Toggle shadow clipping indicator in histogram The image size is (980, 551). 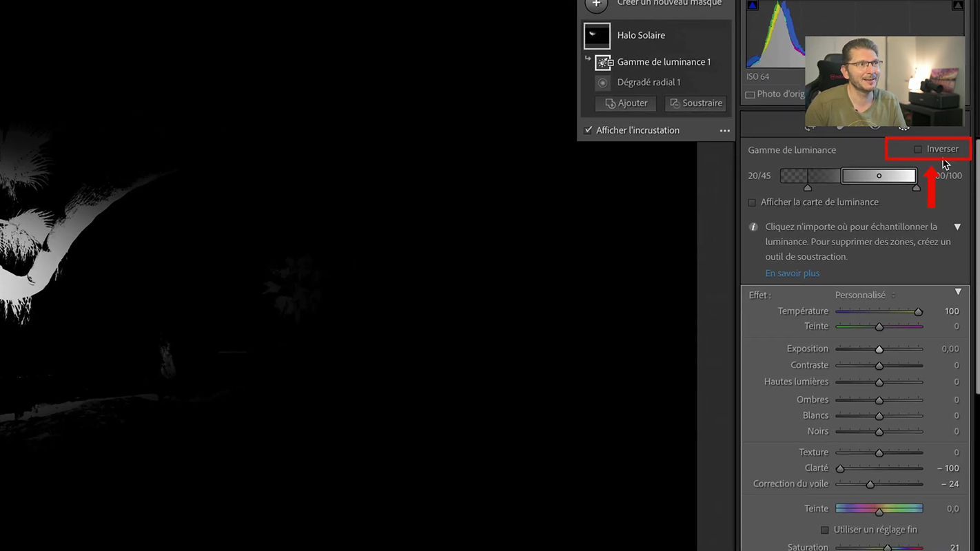[x=753, y=6]
